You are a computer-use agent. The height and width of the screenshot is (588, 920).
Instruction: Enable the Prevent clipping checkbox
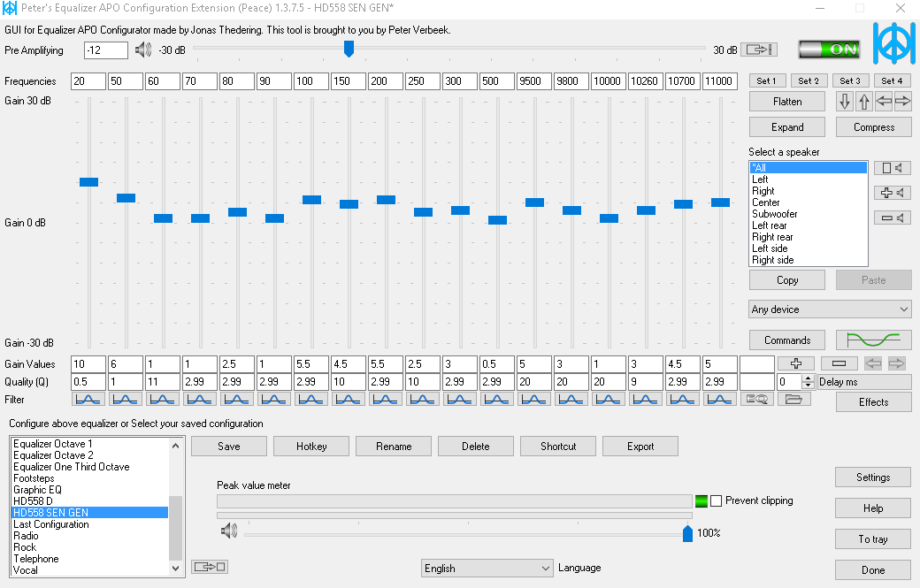pyautogui.click(x=716, y=500)
